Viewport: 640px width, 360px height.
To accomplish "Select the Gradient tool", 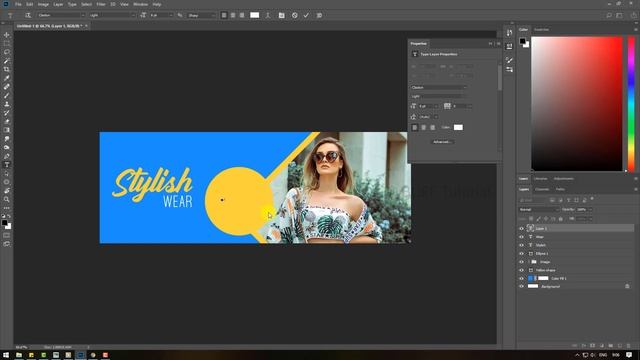I will click(x=7, y=130).
